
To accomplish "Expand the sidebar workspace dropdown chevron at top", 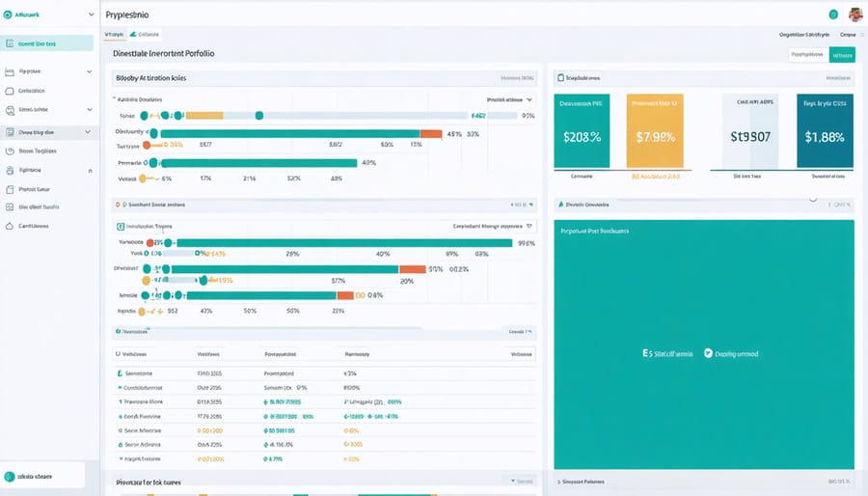I will 91,15.
